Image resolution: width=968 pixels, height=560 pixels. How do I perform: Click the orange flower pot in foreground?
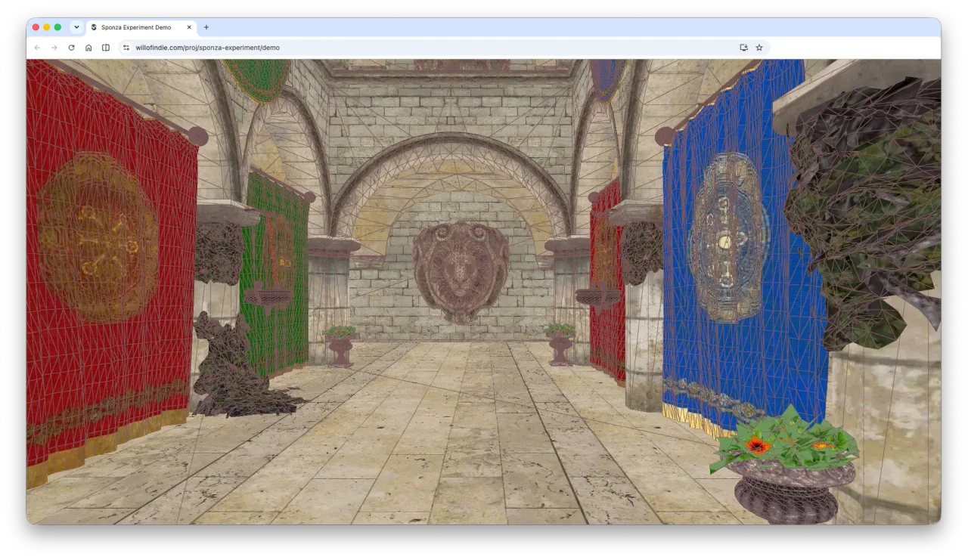pos(787,467)
